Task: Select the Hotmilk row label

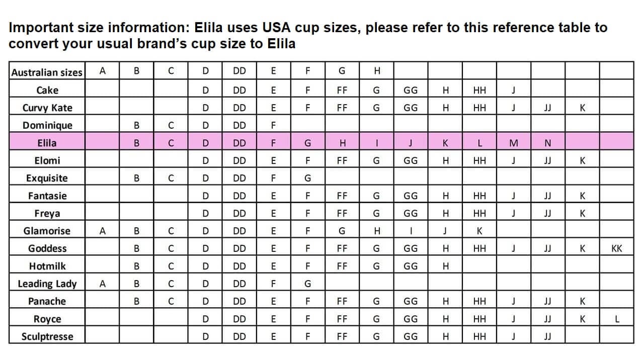Action: click(47, 266)
